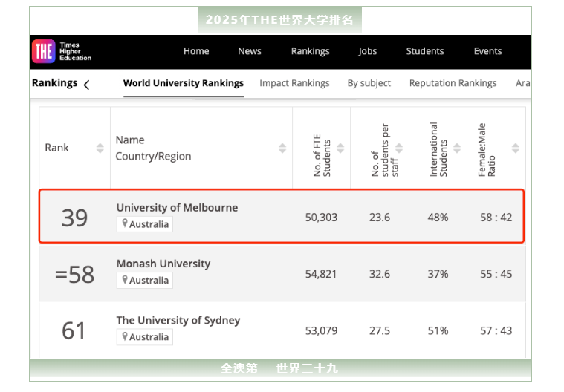Open the Monash University link
564x392 pixels.
[x=163, y=264]
